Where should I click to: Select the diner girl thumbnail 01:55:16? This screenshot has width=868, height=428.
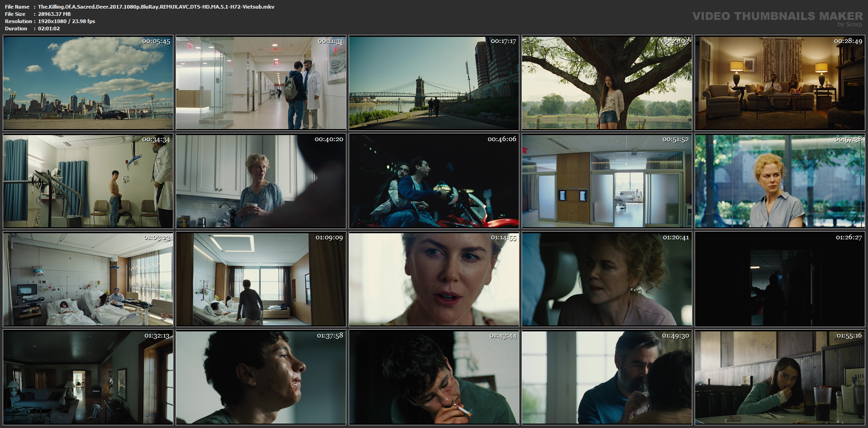coord(780,377)
